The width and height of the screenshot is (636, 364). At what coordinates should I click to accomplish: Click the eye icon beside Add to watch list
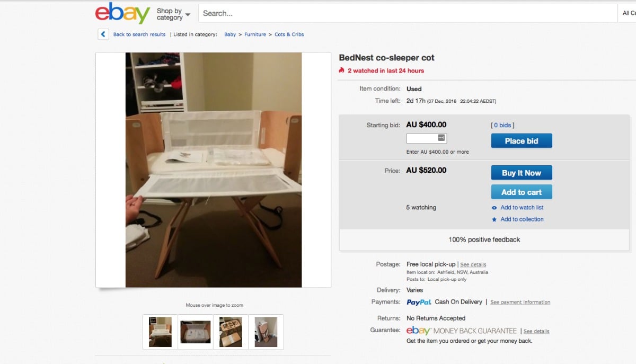494,208
